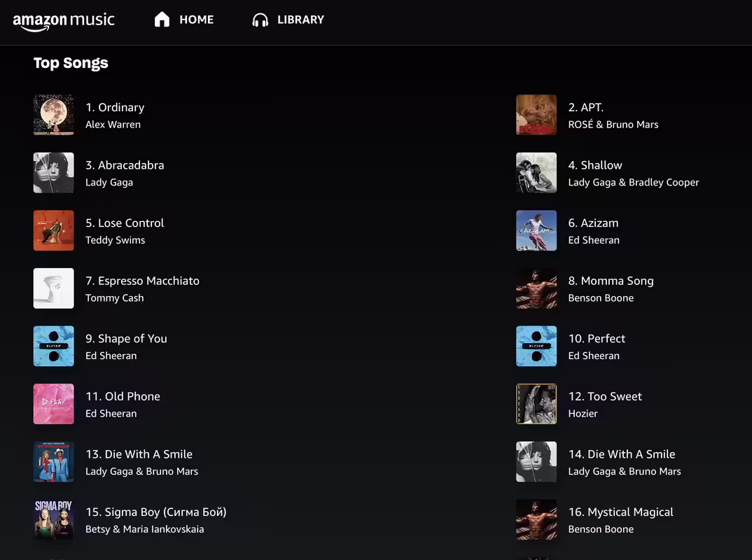Select song title 16. Mystical Magical
Image resolution: width=752 pixels, height=560 pixels.
coord(620,512)
